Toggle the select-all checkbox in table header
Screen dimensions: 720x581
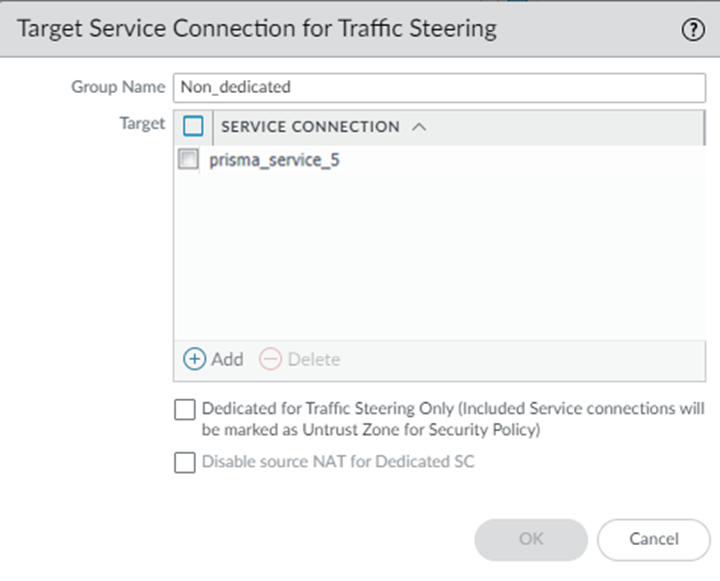coord(194,127)
